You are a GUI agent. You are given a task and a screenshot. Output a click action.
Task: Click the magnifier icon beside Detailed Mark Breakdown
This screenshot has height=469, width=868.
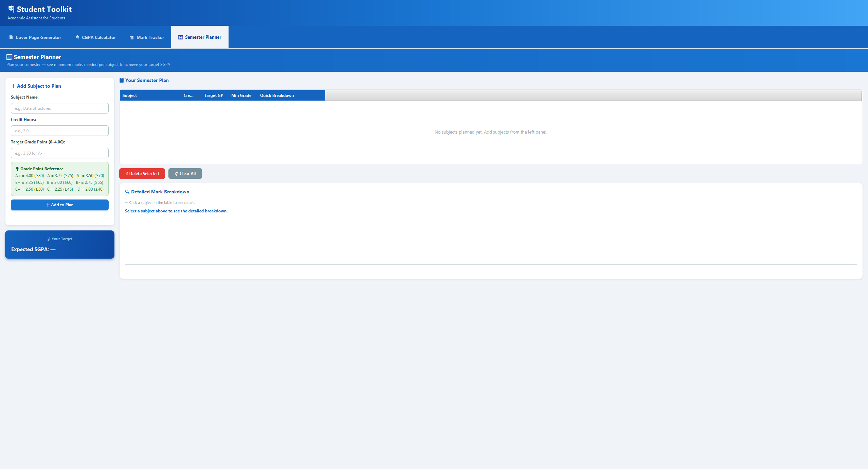coord(127,192)
